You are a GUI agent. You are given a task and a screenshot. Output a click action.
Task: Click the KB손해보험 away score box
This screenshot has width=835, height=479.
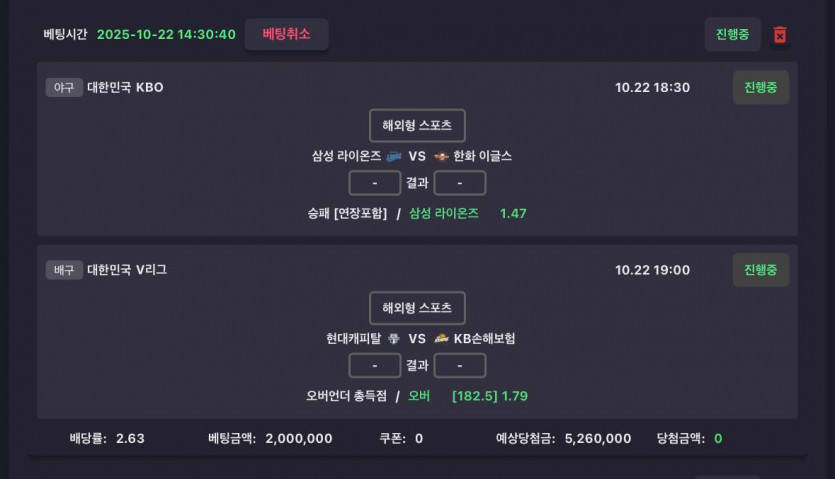click(460, 365)
